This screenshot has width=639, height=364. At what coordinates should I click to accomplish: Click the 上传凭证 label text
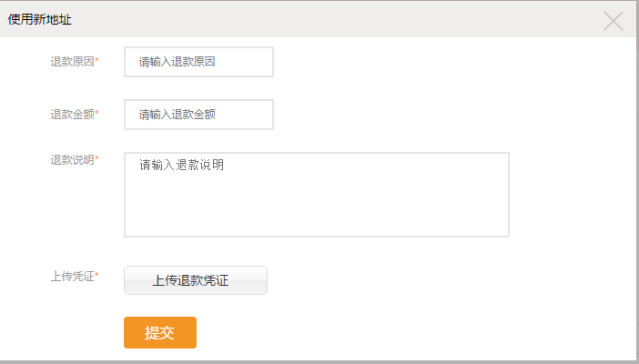(72, 276)
